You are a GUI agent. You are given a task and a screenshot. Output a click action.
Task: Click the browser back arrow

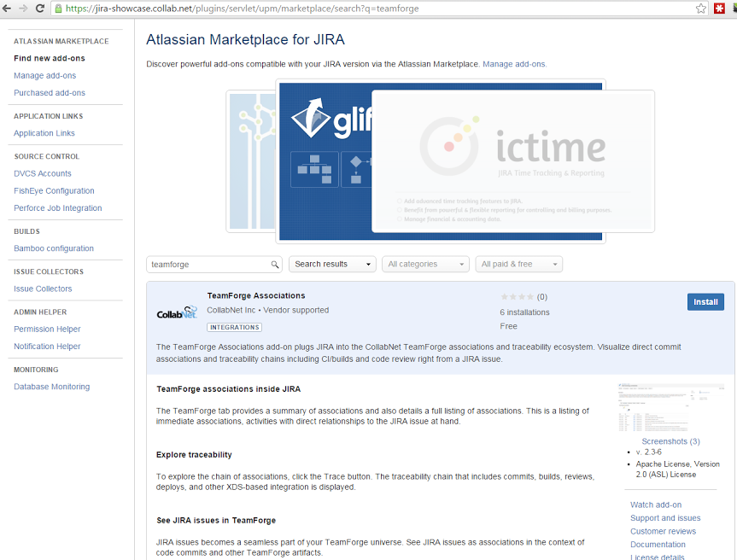pos(7,8)
